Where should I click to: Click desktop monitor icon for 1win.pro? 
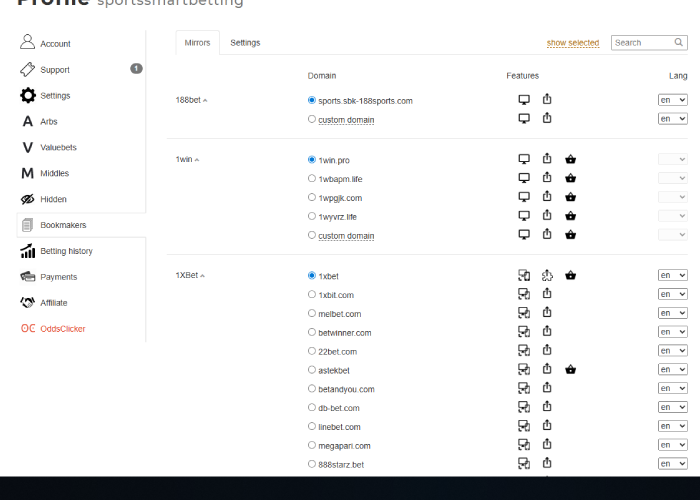click(524, 159)
